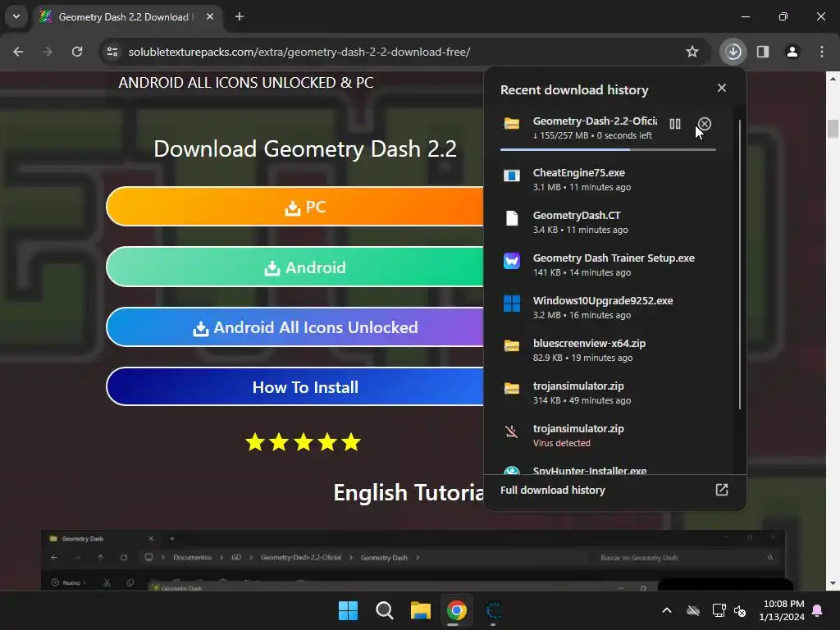
Task: Open a new tab
Action: point(240,16)
